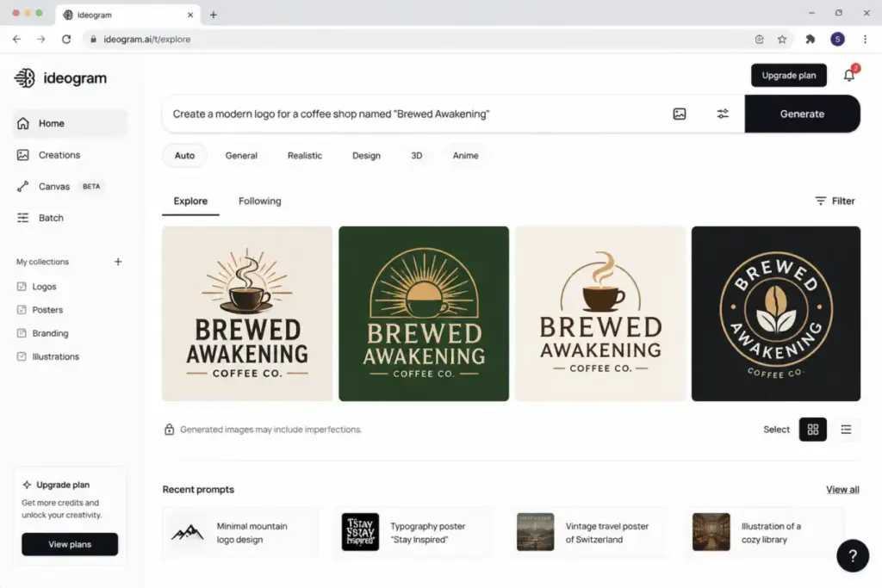Switch to the Explore tab
The image size is (882, 588).
pos(190,201)
